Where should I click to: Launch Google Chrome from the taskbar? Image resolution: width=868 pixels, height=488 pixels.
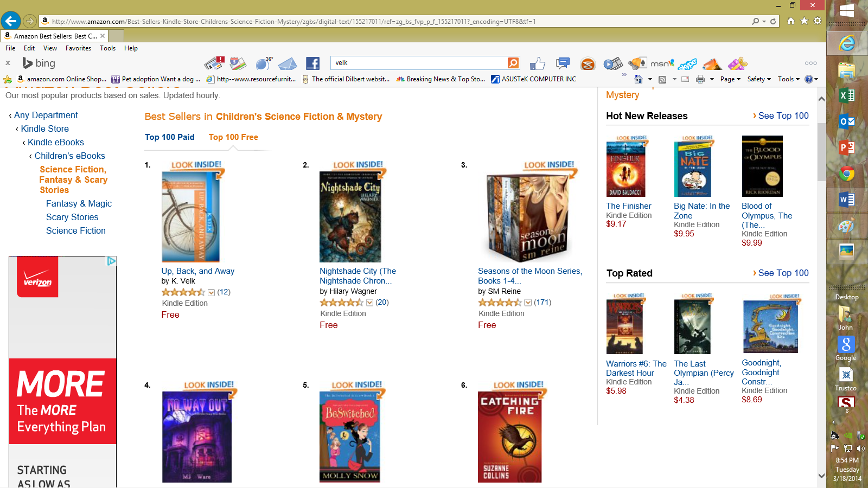click(846, 174)
